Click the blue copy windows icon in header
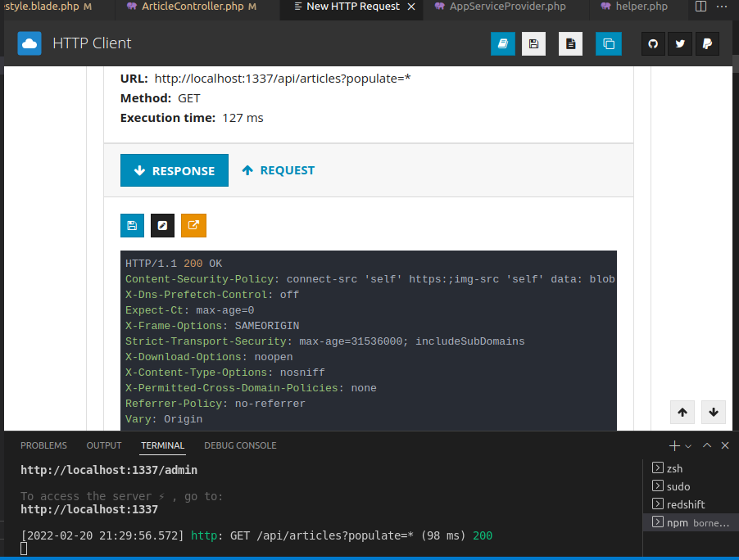The image size is (739, 560). [x=609, y=44]
